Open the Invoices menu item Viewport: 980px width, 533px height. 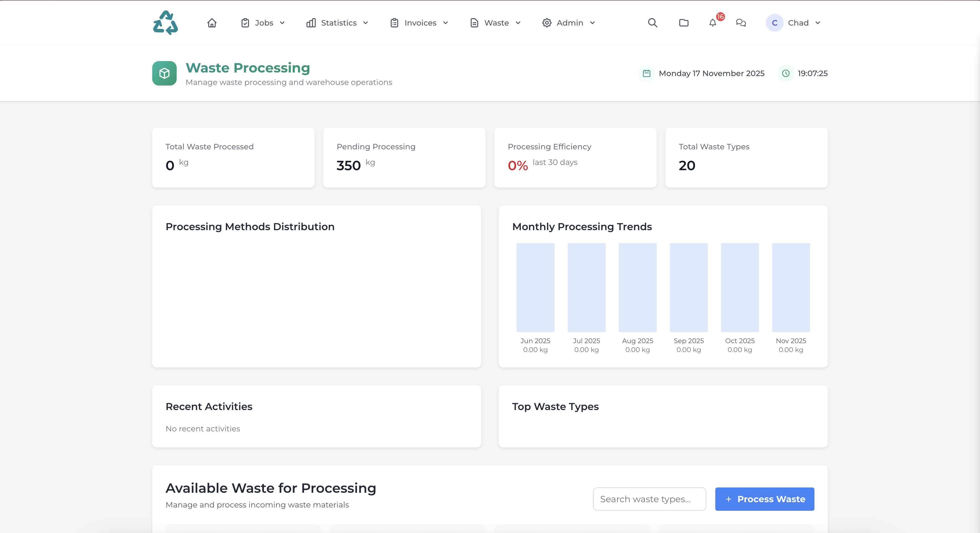tap(419, 22)
